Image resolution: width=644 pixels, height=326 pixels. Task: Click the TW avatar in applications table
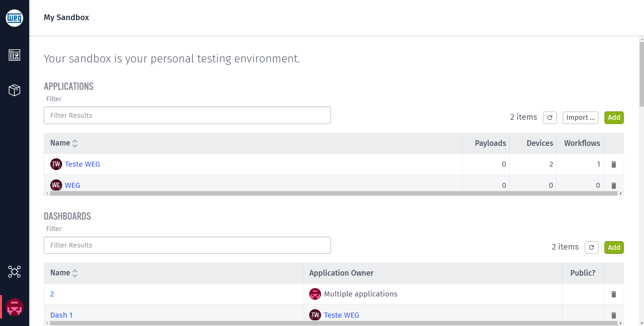point(56,164)
